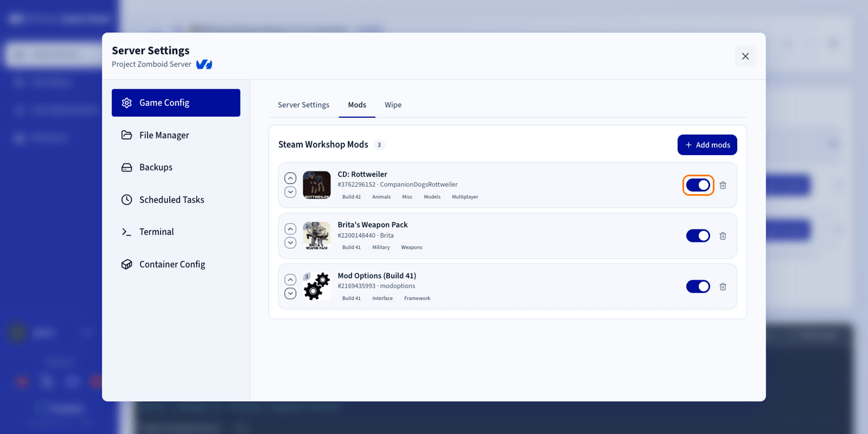Delete CD: Rottweiler mod with trash icon
The height and width of the screenshot is (434, 868).
[723, 185]
